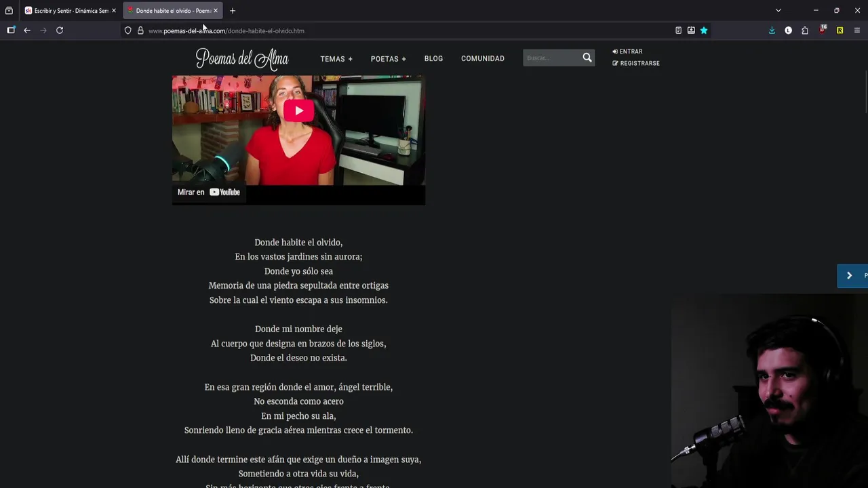Open the yellow R extension icon
This screenshot has height=488, width=868.
840,30
